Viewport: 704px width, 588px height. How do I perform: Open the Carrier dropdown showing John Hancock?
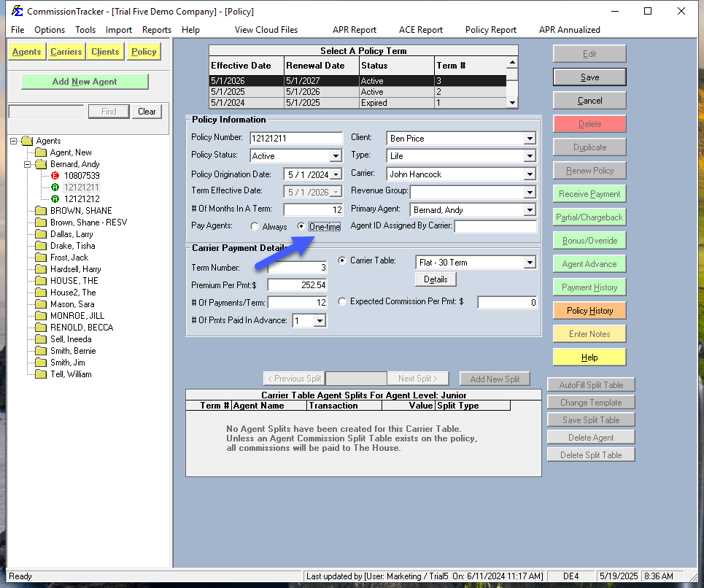tap(529, 174)
